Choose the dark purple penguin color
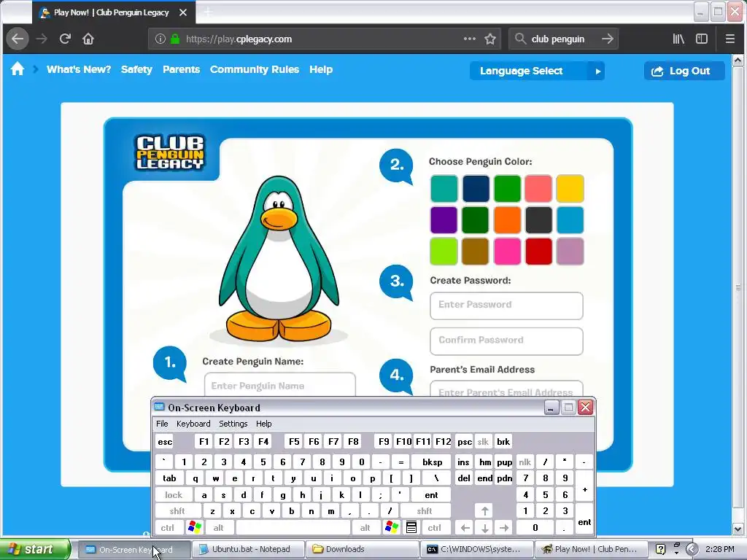Image resolution: width=747 pixels, height=560 pixels. 444,219
